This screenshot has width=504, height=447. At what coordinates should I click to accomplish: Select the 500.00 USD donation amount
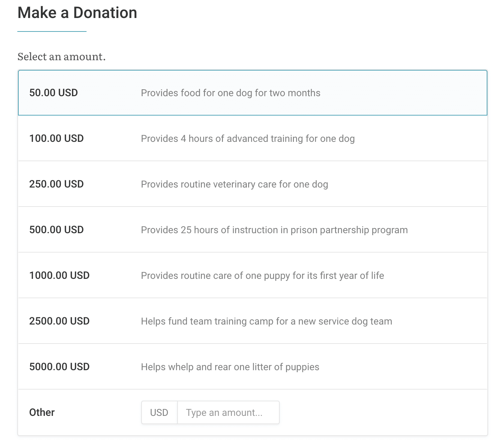coord(56,230)
